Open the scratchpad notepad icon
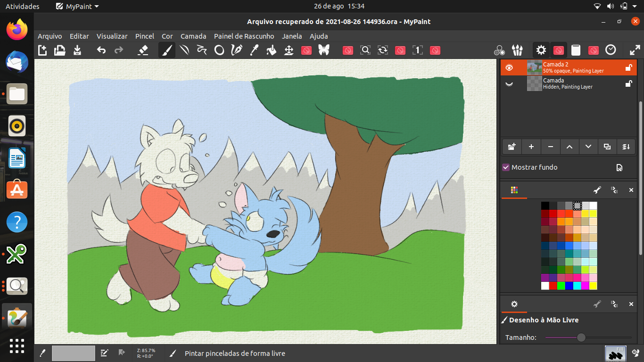 576,50
